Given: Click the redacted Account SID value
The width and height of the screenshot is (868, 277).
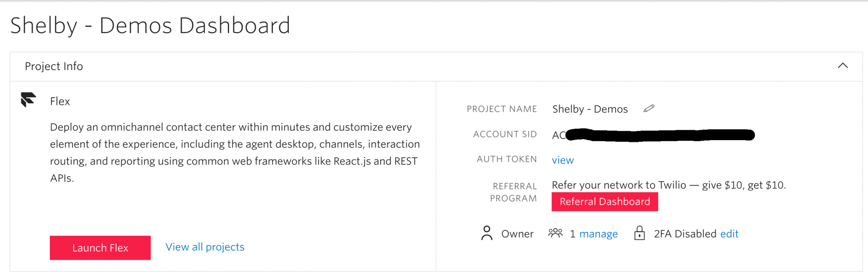Looking at the screenshot, I should tap(651, 135).
